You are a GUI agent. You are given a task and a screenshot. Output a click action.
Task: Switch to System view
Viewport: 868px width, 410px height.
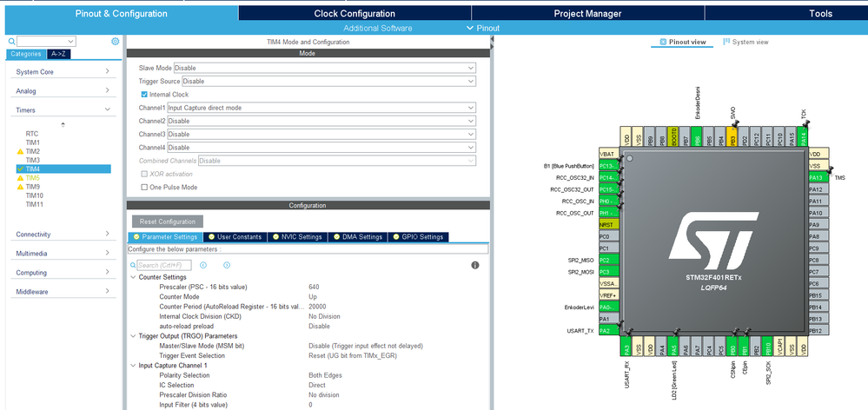click(x=745, y=42)
